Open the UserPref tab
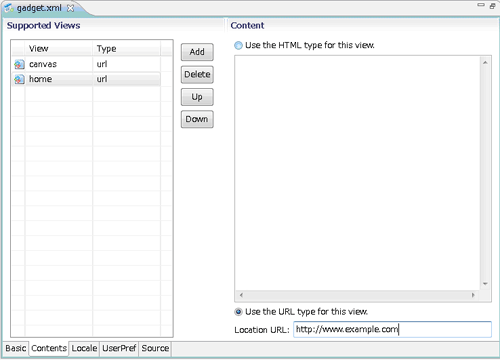Image resolution: width=500 pixels, height=360 pixels. pyautogui.click(x=119, y=348)
